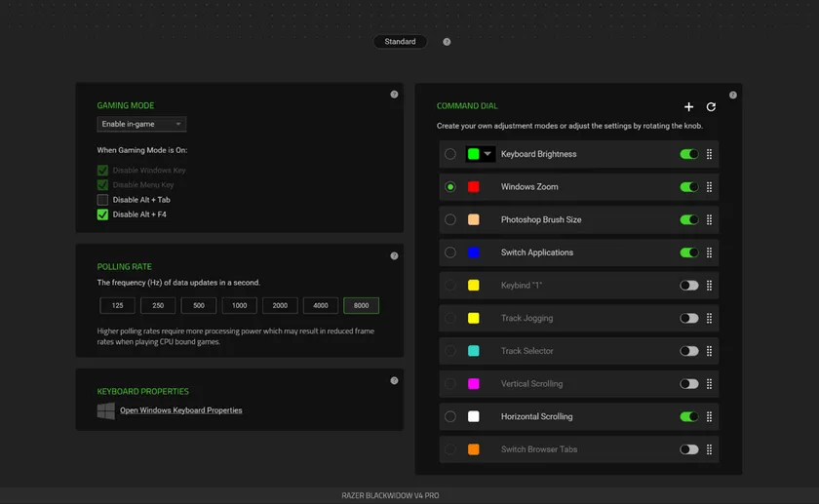Click drag handle for Horizontal Scrolling row
This screenshot has width=819, height=504.
coord(709,416)
